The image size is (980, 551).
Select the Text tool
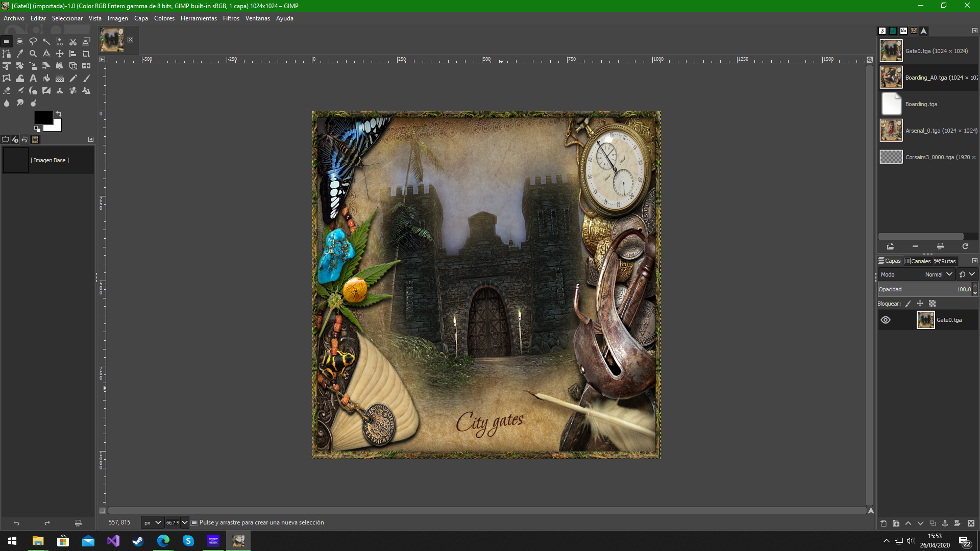coord(33,78)
